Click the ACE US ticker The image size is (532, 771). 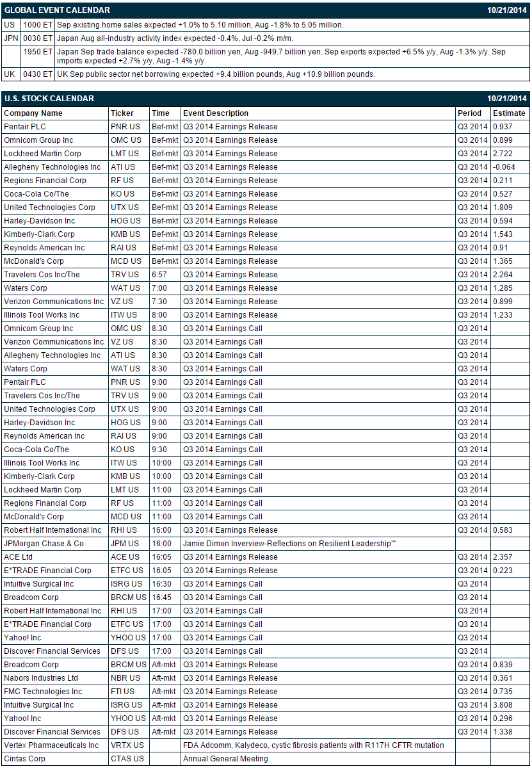[x=125, y=557]
